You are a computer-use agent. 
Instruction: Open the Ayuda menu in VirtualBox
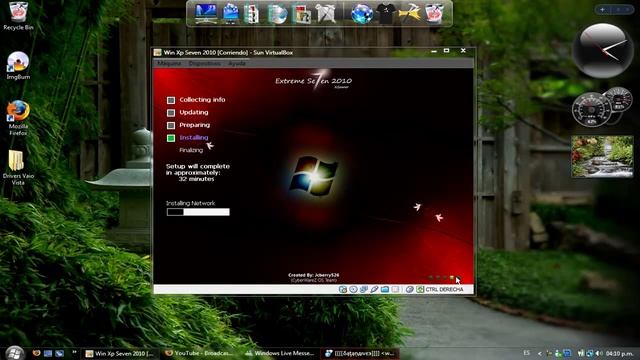[x=237, y=63]
